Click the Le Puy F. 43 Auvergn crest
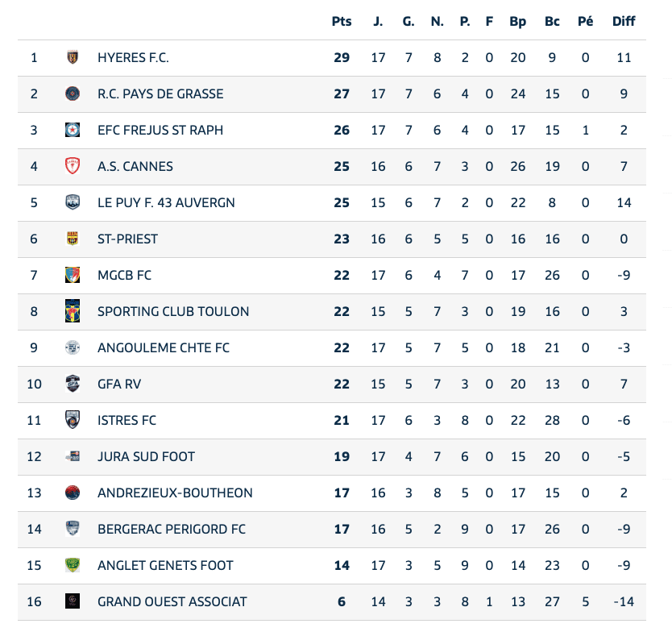672x632 pixels. click(x=73, y=202)
